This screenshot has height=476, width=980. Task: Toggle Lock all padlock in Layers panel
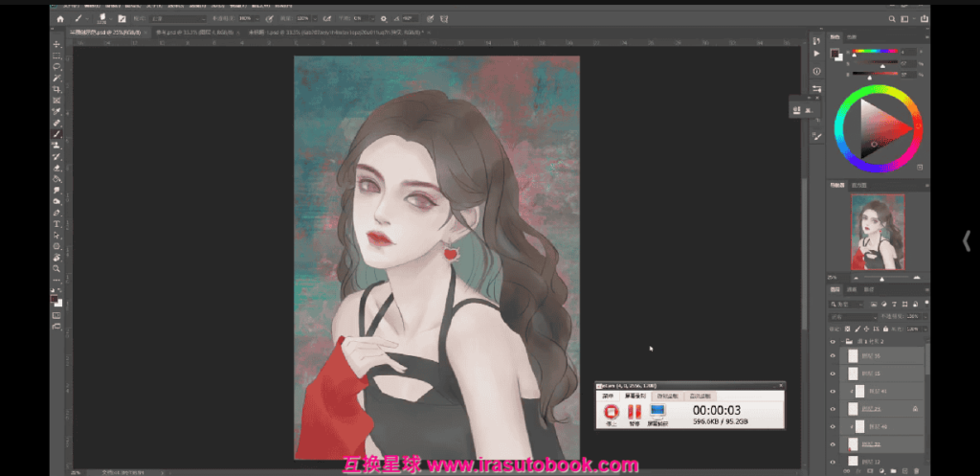pyautogui.click(x=886, y=329)
